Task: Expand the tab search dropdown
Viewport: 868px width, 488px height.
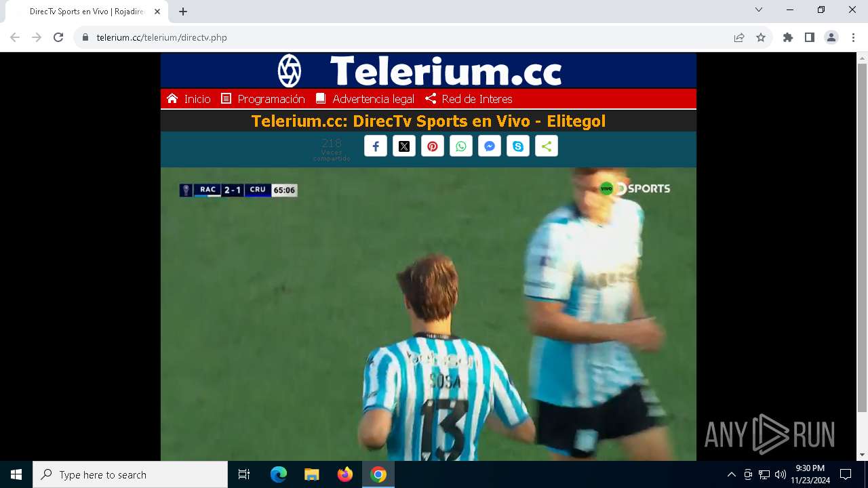Action: coord(759,9)
